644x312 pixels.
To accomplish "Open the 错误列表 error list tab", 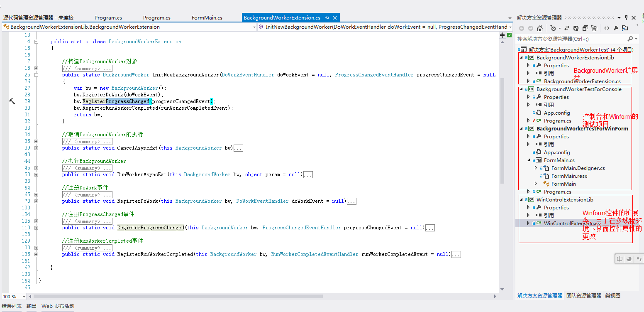I will click(x=12, y=306).
